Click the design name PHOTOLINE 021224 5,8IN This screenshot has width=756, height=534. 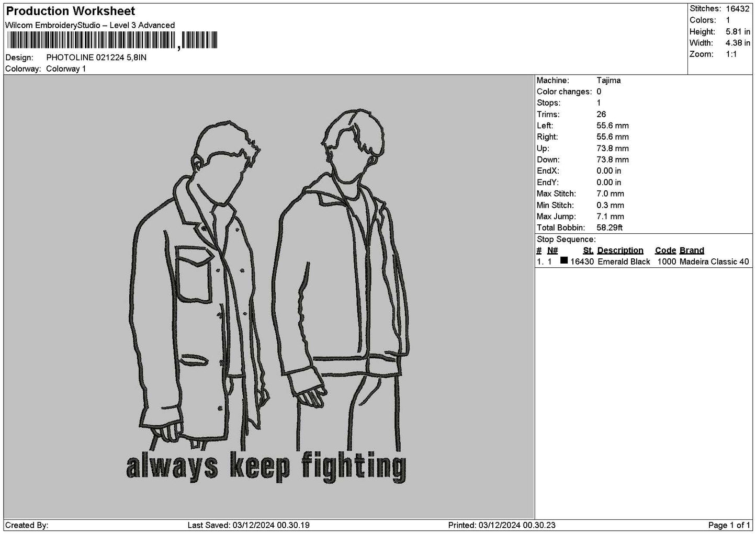(96, 58)
